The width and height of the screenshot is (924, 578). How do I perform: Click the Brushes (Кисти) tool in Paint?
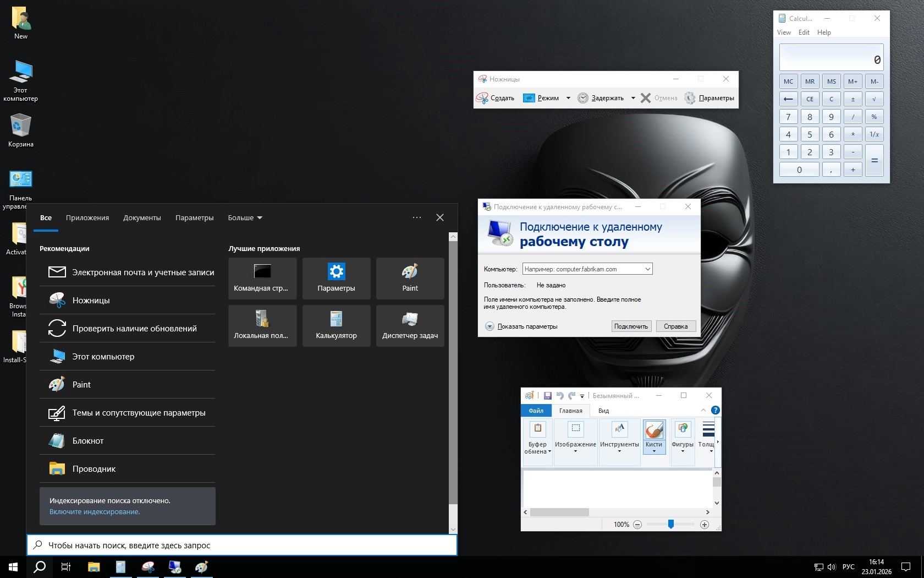(654, 436)
